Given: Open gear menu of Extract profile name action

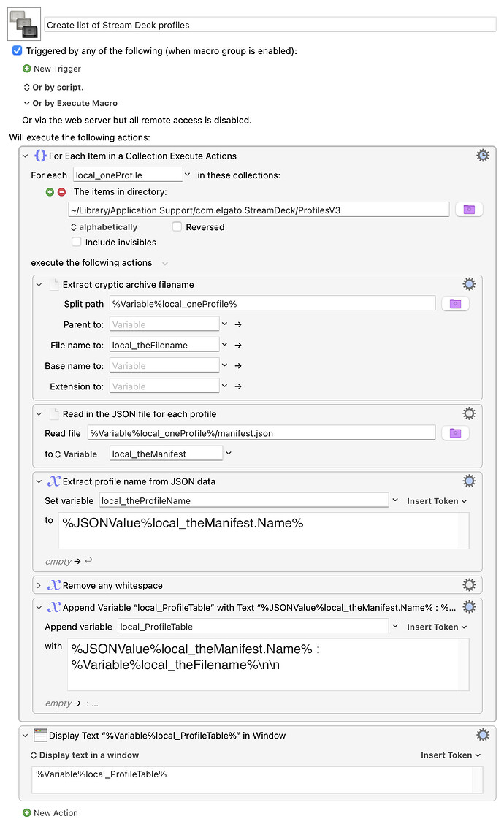Looking at the screenshot, I should coord(469,481).
